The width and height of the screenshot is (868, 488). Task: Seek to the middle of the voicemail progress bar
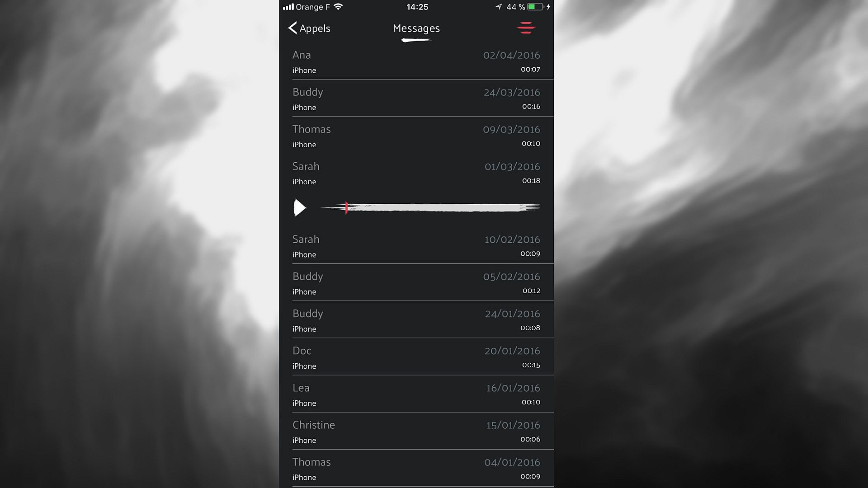(430, 208)
